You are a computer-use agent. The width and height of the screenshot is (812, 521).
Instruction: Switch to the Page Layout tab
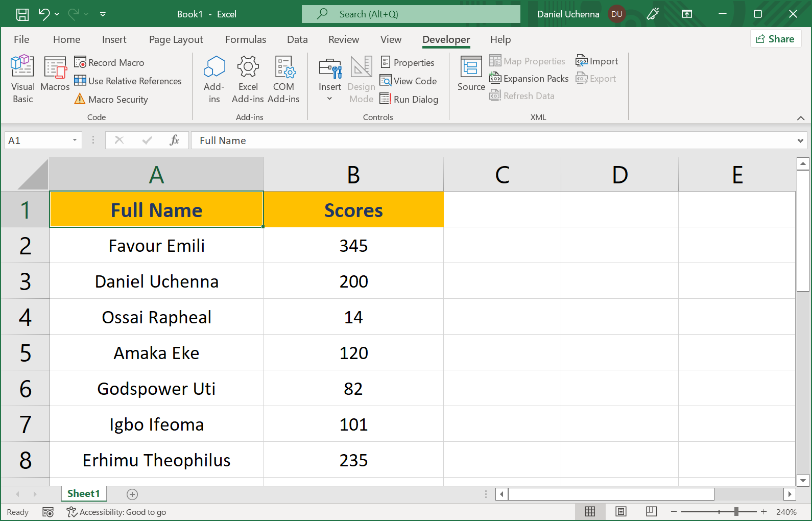click(176, 39)
